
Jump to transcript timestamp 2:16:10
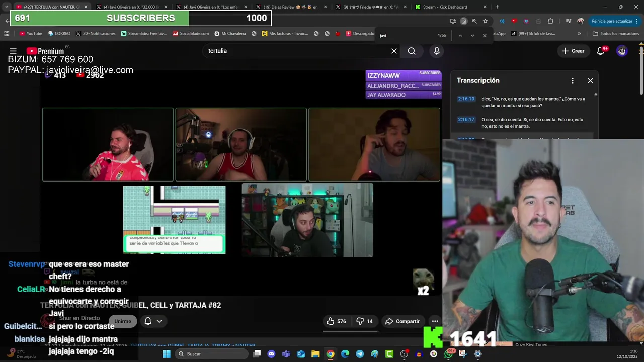point(466,99)
